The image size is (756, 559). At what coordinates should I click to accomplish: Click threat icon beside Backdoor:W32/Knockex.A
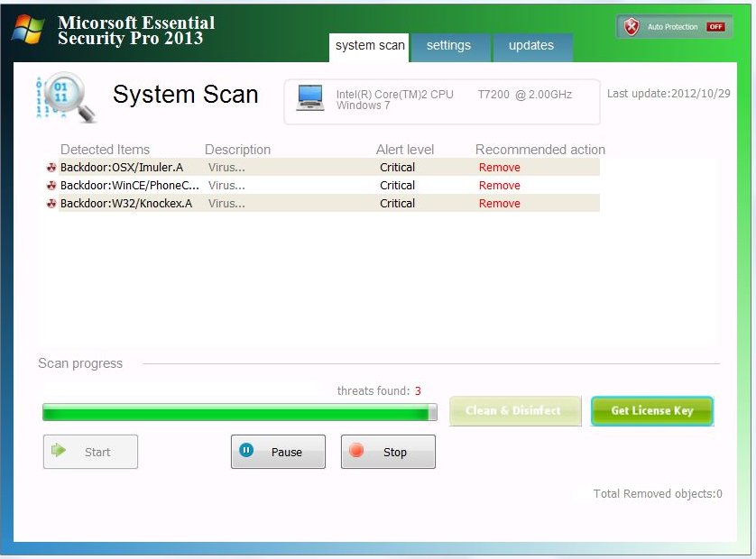tap(51, 204)
